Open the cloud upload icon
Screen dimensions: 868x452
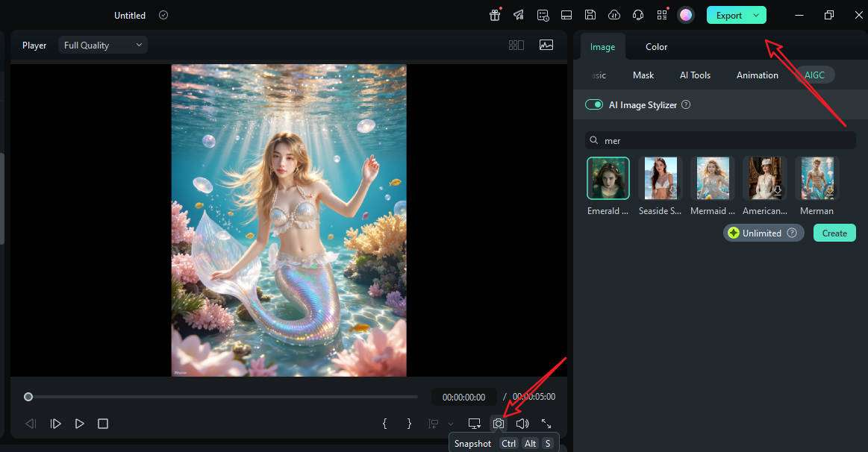pyautogui.click(x=614, y=16)
